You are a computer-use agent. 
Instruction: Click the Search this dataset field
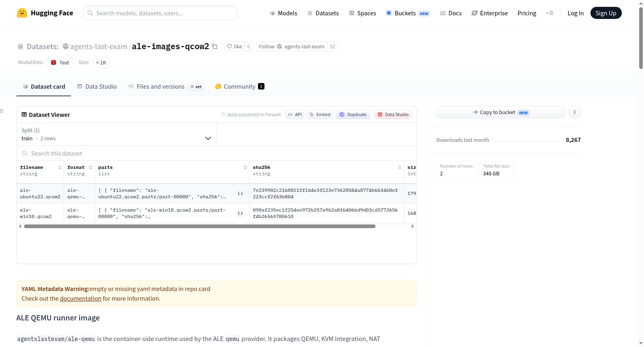[x=217, y=154]
